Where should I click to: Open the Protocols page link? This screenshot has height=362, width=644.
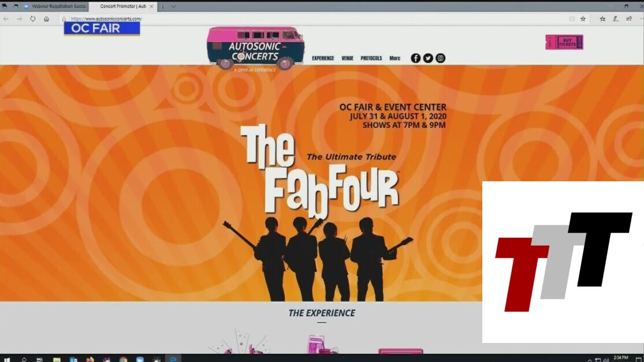(371, 58)
